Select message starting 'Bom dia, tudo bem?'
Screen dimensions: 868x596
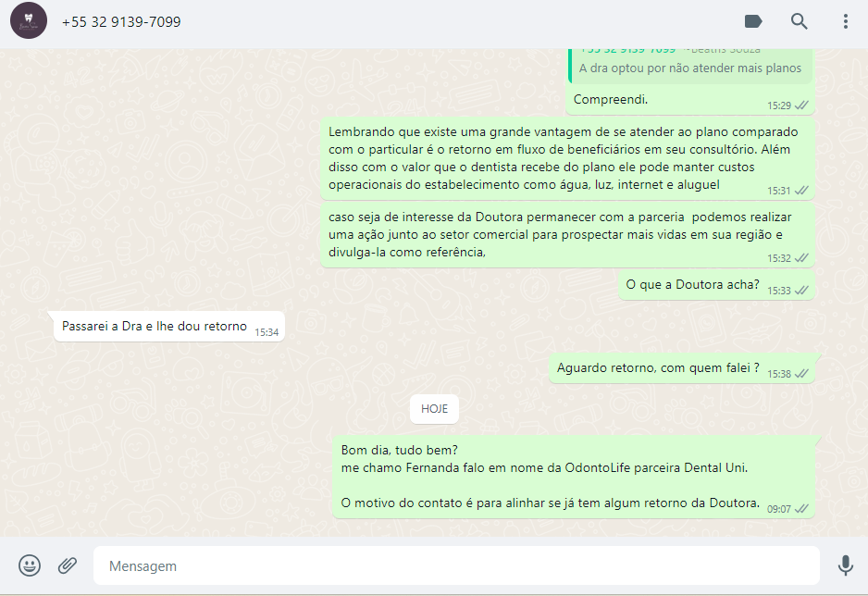tap(574, 477)
